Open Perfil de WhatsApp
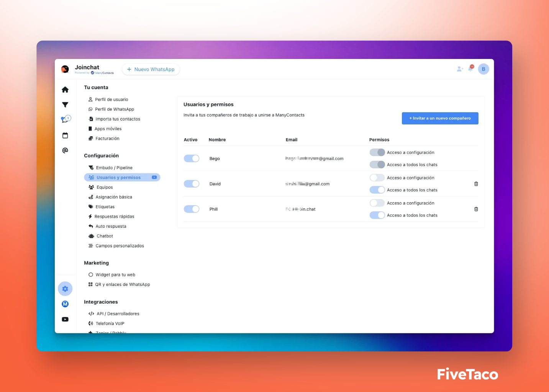Screen dimensions: 549x392 [111, 109]
